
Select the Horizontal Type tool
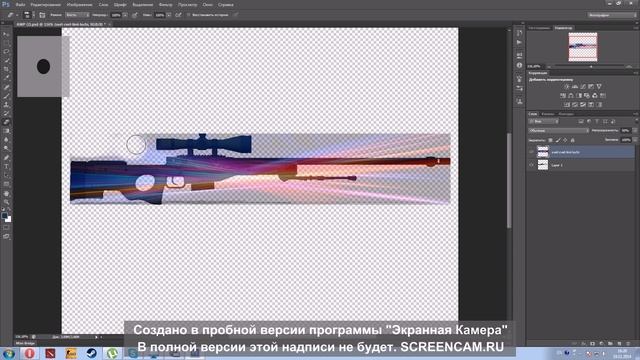pos(6,167)
